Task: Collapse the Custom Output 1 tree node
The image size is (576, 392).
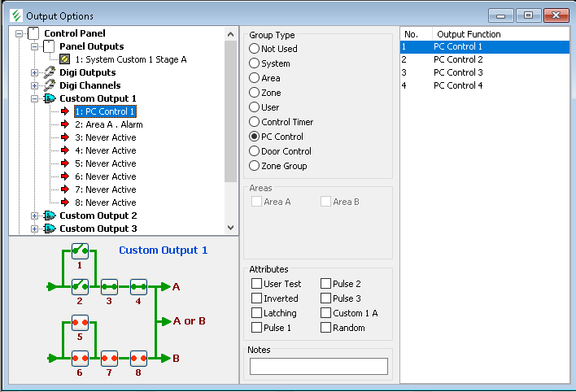Action: tap(34, 98)
